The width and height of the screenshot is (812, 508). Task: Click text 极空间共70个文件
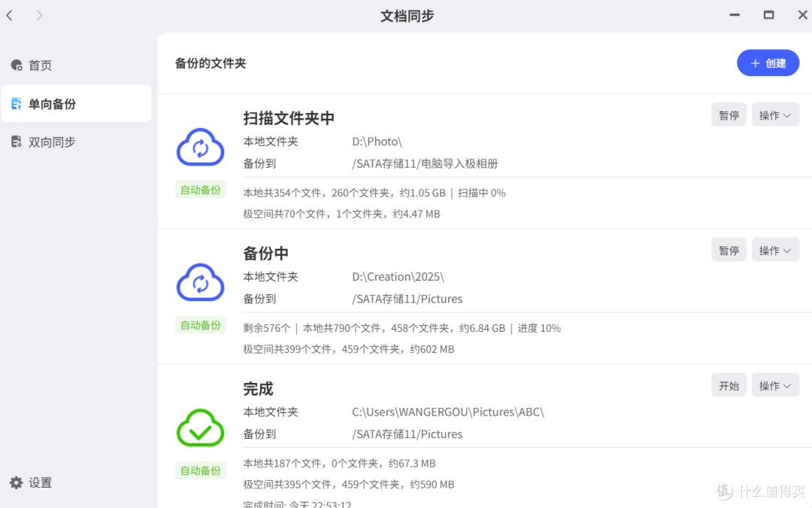pyautogui.click(x=283, y=214)
